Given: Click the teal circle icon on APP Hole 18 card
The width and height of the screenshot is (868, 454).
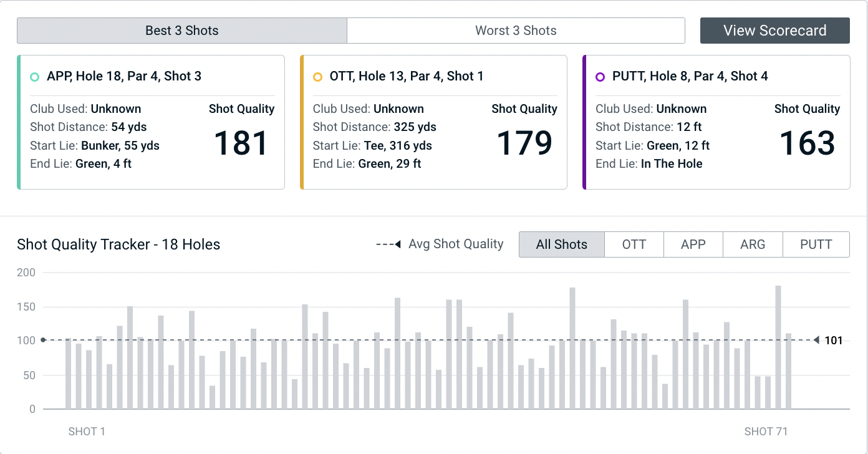Looking at the screenshot, I should [x=35, y=77].
